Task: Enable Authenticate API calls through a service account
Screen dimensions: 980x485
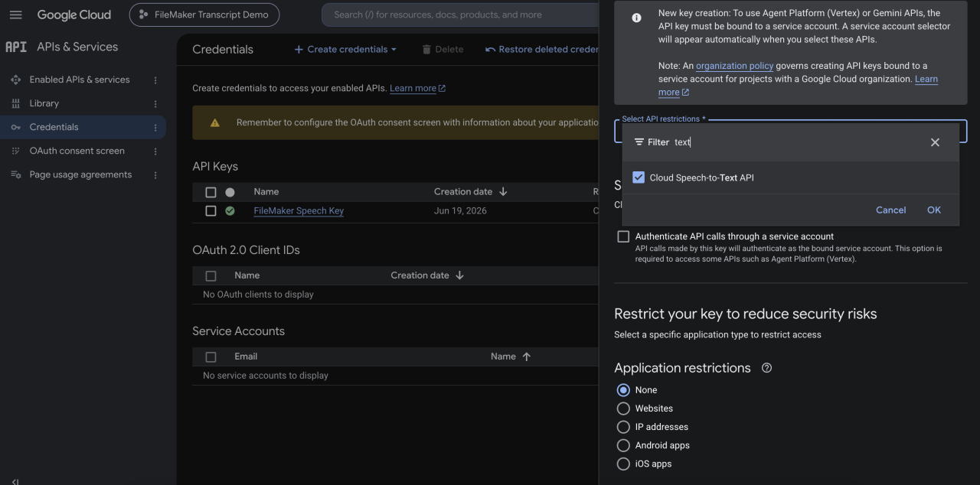Action: [623, 236]
